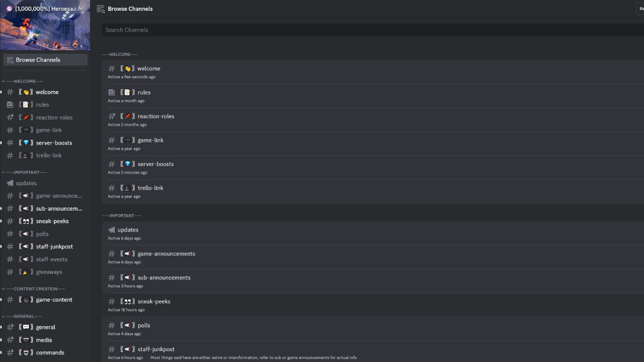Select Browse Channels in the sidebar
The width and height of the screenshot is (644, 362).
(45, 60)
